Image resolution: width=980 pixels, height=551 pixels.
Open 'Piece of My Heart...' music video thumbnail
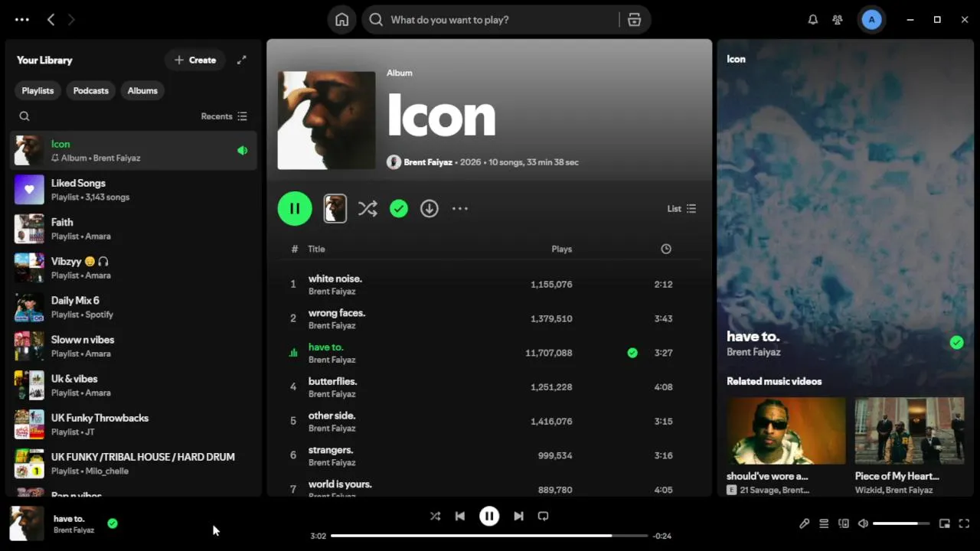[910, 430]
